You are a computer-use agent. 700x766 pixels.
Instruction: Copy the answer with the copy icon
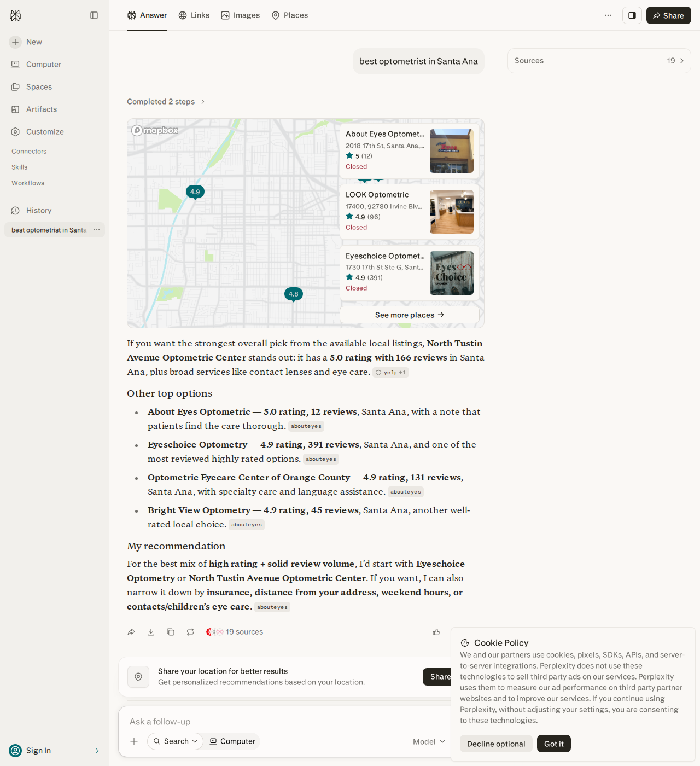[171, 632]
